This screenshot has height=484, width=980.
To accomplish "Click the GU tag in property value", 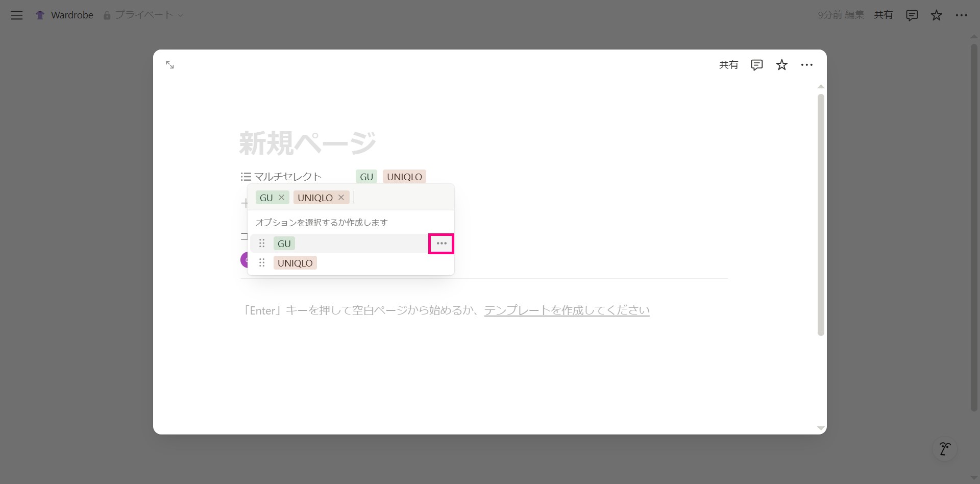I will pyautogui.click(x=366, y=177).
